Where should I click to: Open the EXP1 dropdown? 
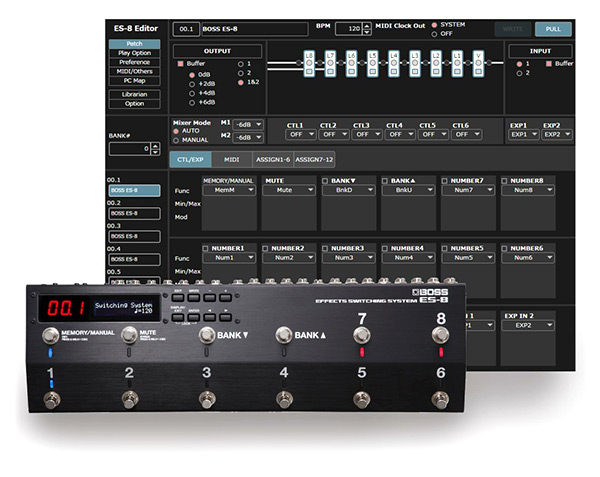click(524, 135)
